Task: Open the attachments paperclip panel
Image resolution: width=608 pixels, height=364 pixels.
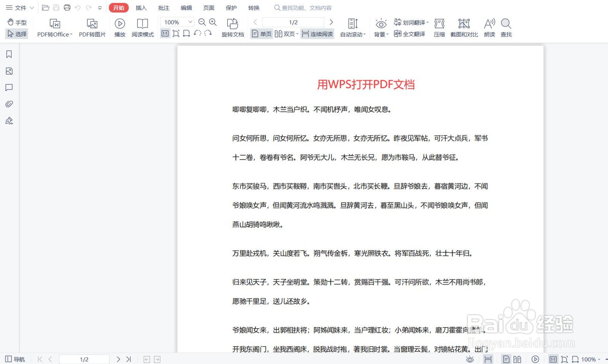Action: pyautogui.click(x=9, y=104)
